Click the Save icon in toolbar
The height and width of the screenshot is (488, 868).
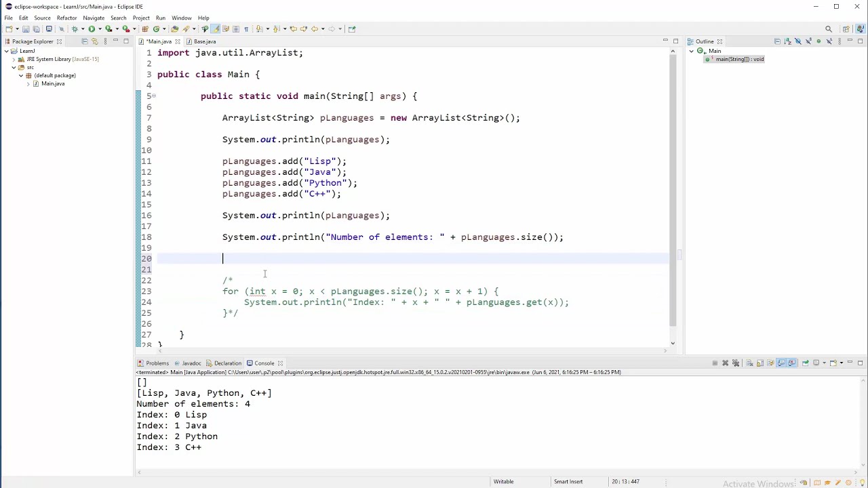pos(26,28)
